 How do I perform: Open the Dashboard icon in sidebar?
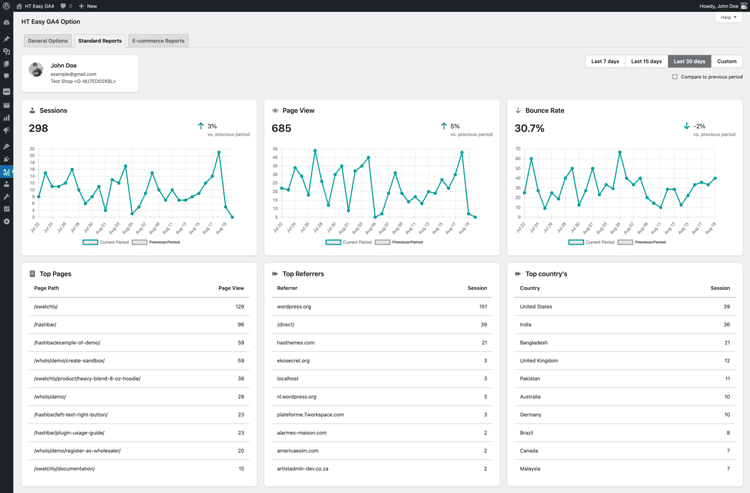pyautogui.click(x=7, y=22)
